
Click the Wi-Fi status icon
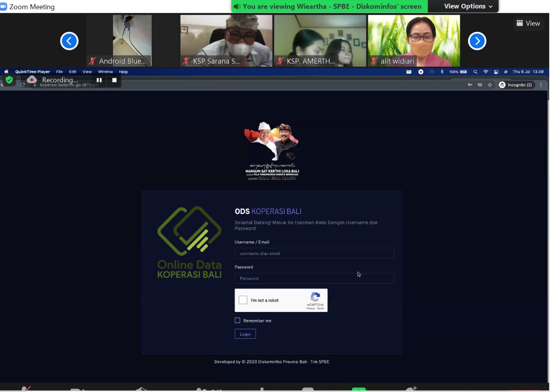[486, 72]
